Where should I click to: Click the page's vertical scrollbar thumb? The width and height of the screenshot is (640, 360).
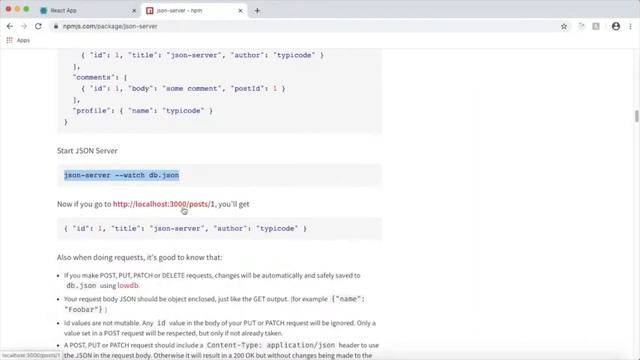click(x=636, y=116)
